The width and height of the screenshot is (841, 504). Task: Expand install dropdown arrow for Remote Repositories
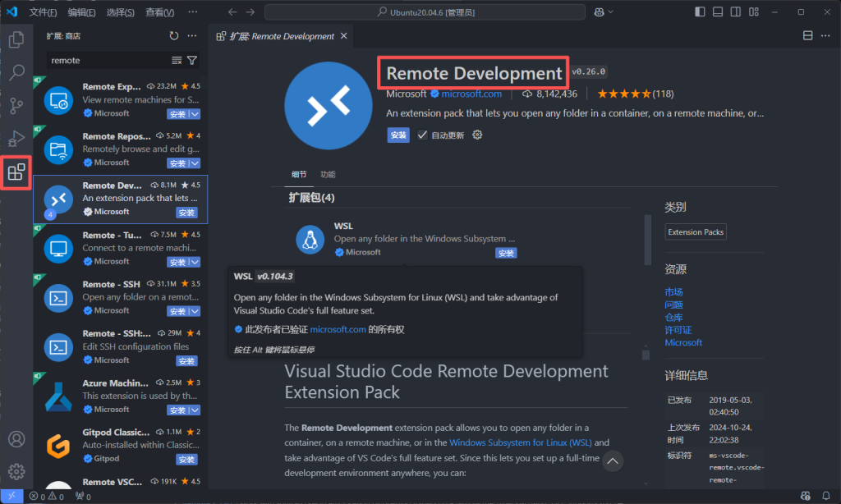(x=195, y=163)
